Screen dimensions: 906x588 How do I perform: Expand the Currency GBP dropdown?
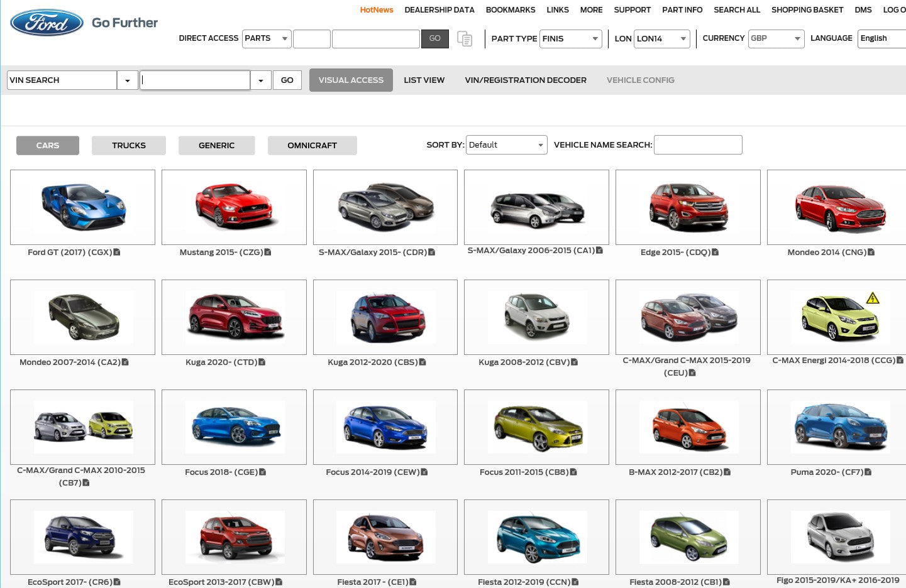[776, 39]
